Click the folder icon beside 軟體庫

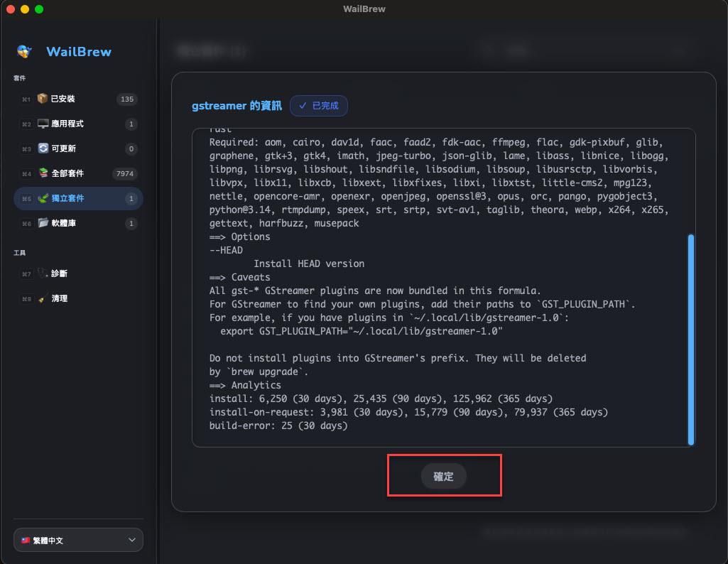tap(43, 224)
